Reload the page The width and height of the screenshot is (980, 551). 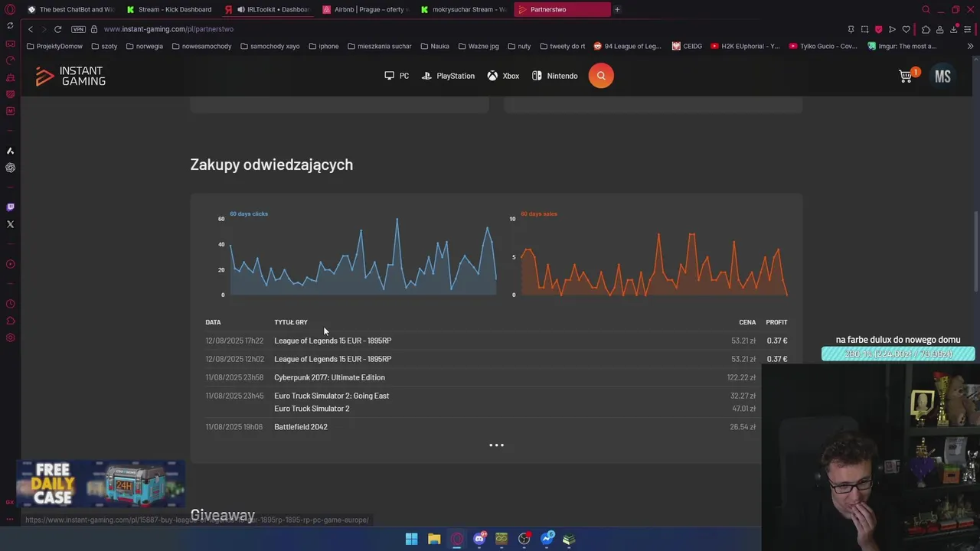pyautogui.click(x=57, y=29)
